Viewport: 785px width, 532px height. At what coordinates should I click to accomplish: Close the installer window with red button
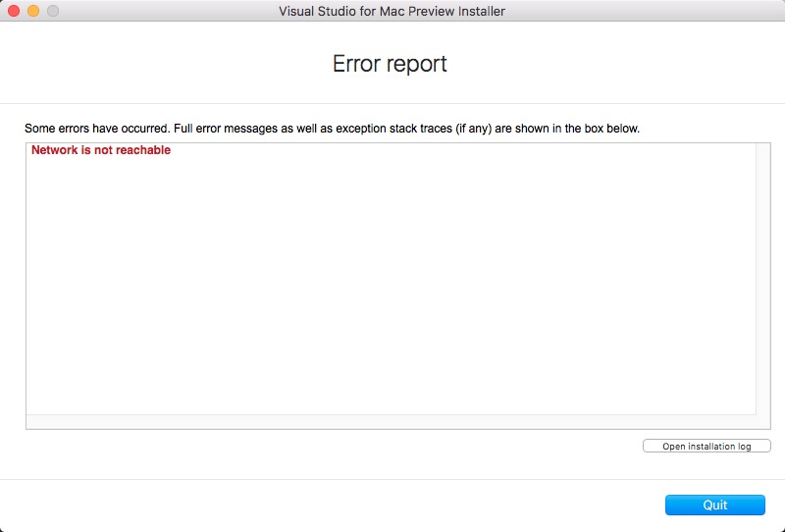point(14,11)
